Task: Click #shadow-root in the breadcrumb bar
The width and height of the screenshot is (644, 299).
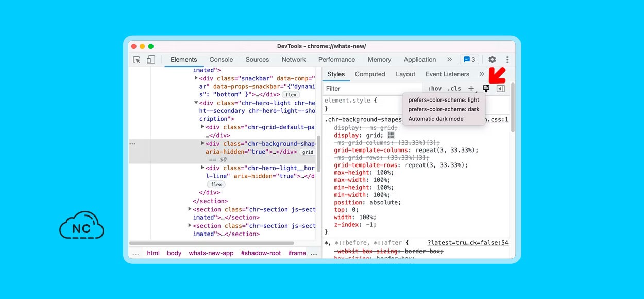Action: click(261, 253)
